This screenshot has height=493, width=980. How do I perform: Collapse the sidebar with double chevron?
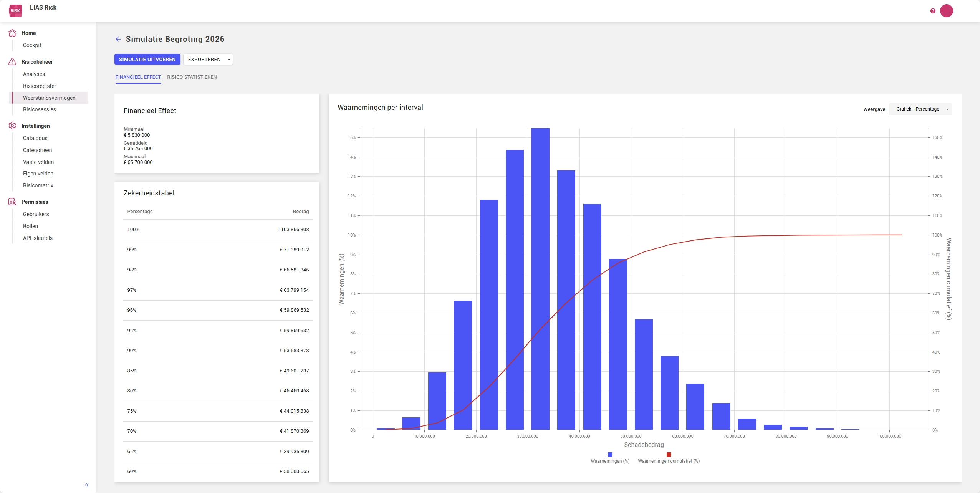click(87, 485)
